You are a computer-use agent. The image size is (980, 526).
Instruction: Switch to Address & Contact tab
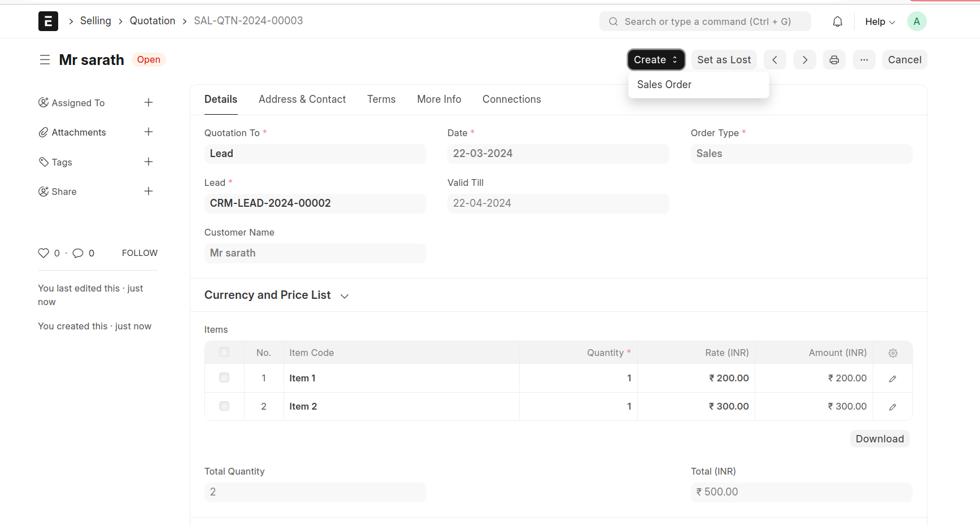(x=302, y=99)
